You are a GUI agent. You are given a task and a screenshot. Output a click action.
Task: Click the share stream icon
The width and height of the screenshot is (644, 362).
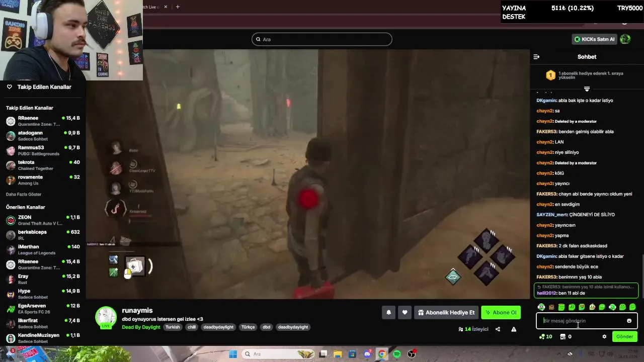[x=498, y=329]
